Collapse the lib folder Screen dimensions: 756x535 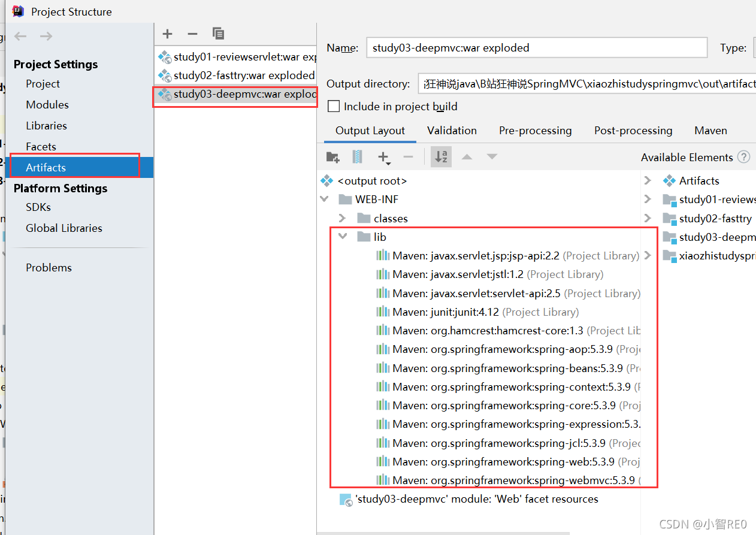(343, 237)
